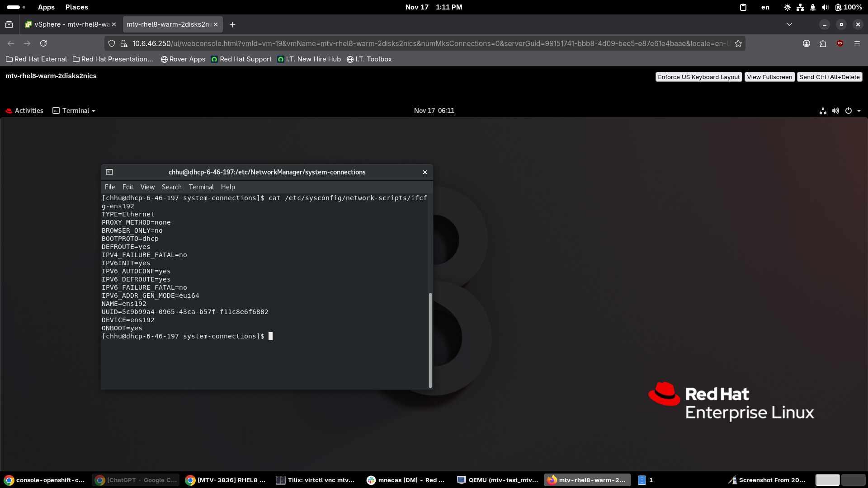Click Enforce US Keyboard Layout button

click(x=698, y=77)
